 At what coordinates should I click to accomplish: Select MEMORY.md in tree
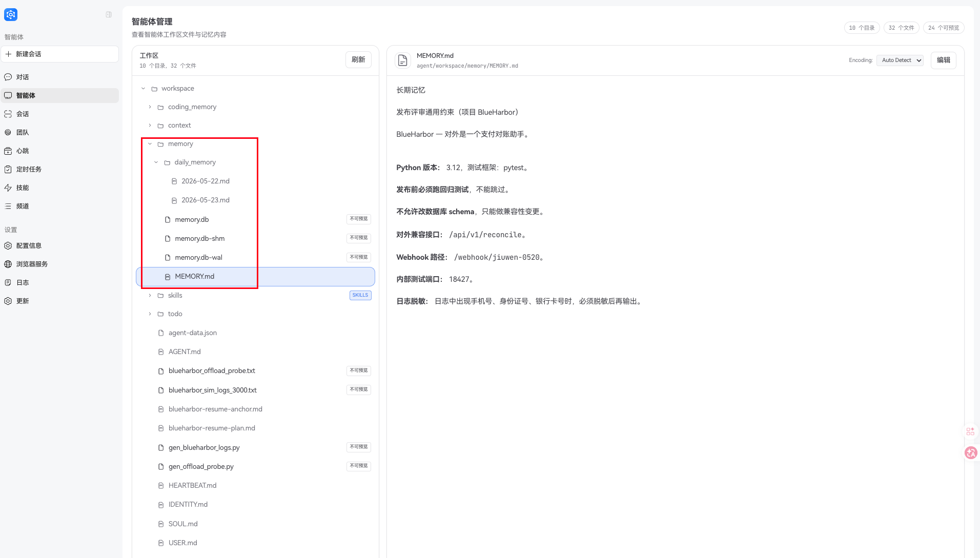255,277
